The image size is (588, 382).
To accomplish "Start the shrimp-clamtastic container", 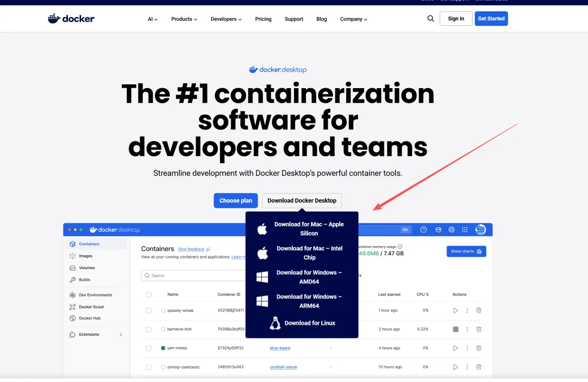I will pos(455,367).
